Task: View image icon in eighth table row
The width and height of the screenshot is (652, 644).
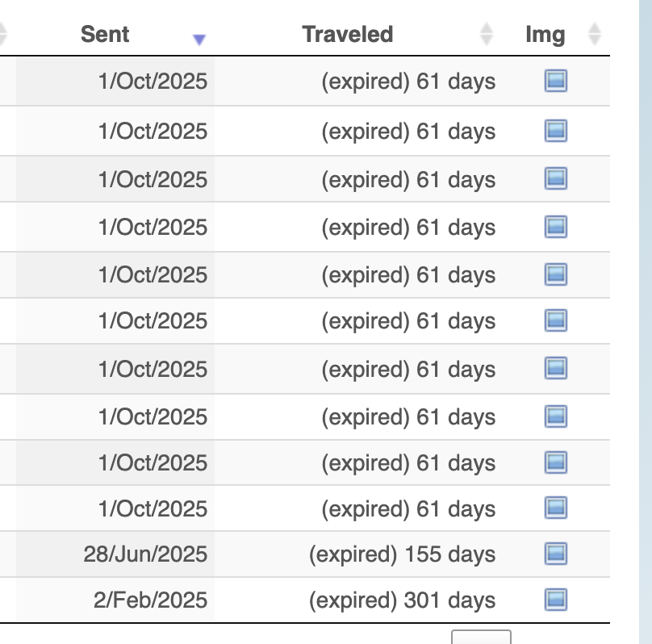Action: coord(556,416)
